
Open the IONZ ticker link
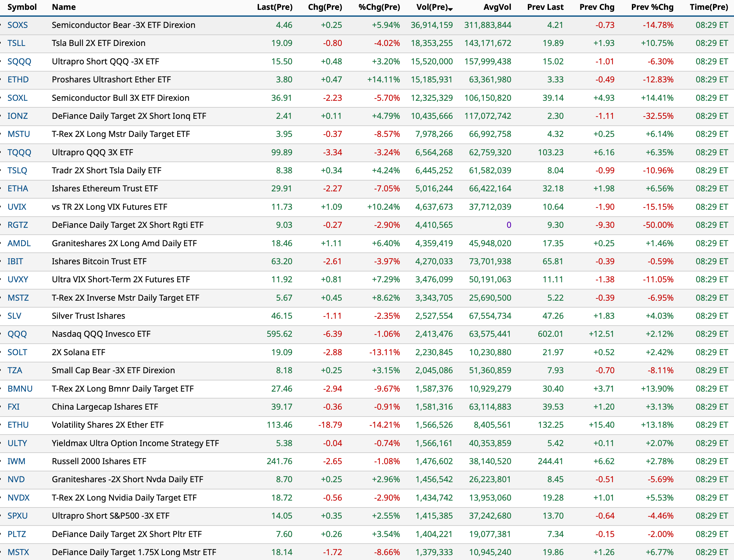pos(18,116)
